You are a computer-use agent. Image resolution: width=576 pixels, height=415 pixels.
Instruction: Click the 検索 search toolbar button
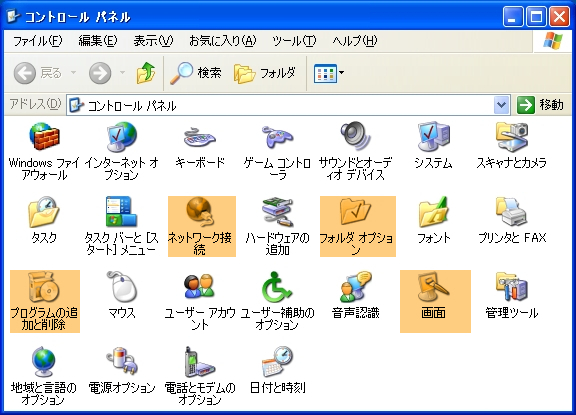pos(196,73)
